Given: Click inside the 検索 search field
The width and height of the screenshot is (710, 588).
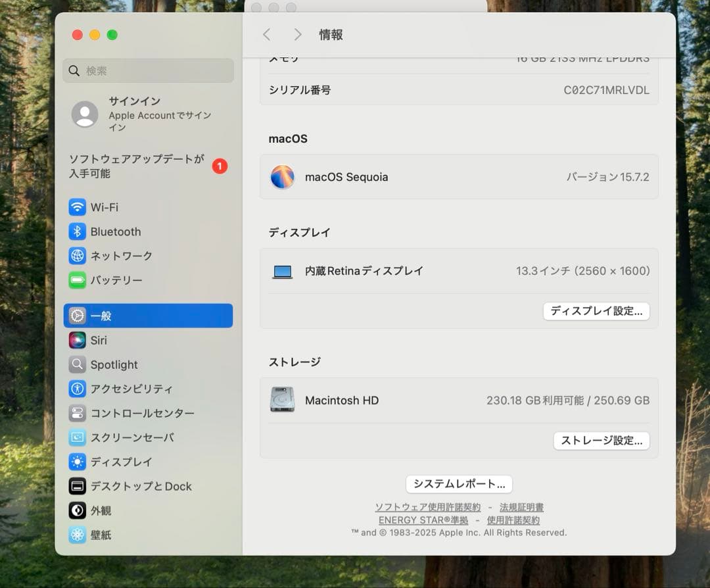Looking at the screenshot, I should pos(148,70).
